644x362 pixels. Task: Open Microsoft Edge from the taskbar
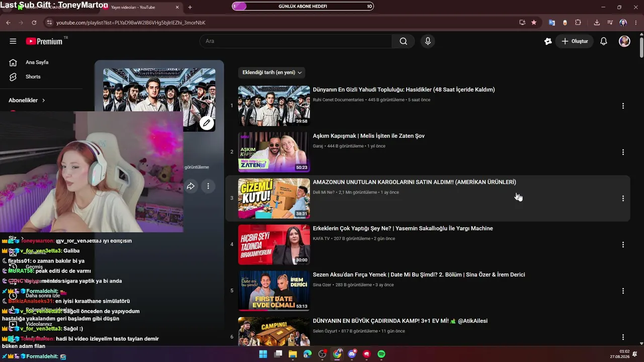307,354
